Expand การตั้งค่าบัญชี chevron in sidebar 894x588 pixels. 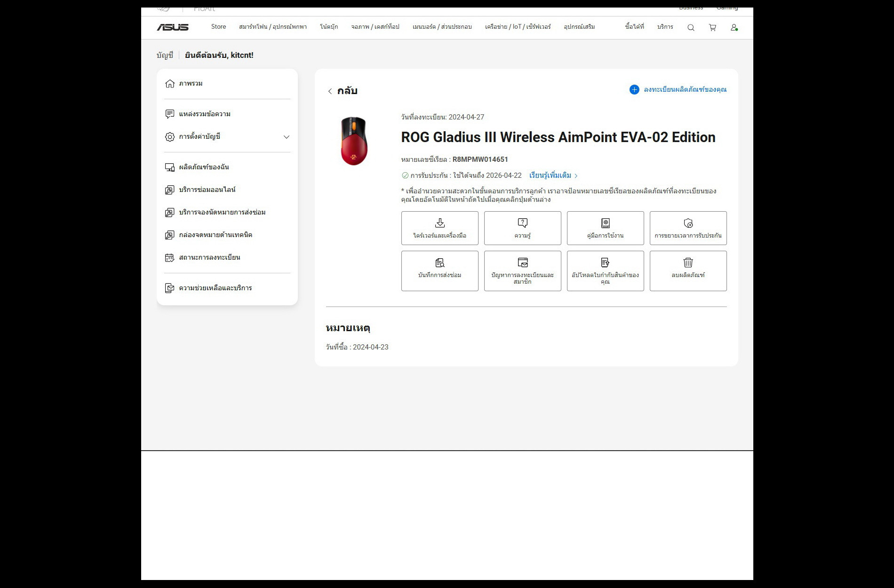(286, 137)
